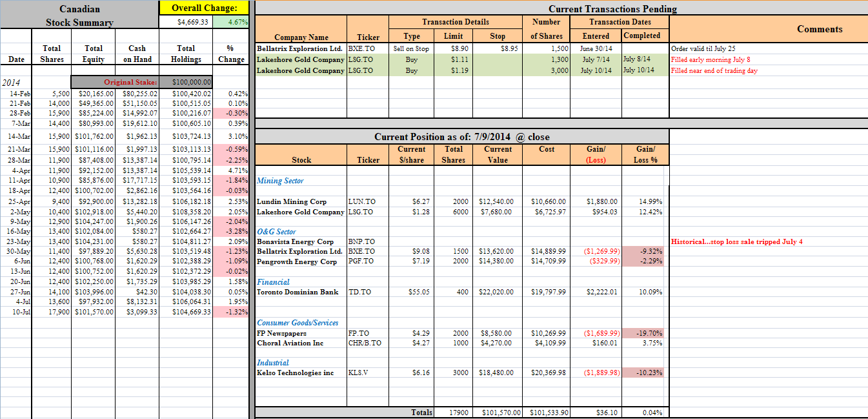
Task: Click the Comments column header
Action: coord(820,29)
